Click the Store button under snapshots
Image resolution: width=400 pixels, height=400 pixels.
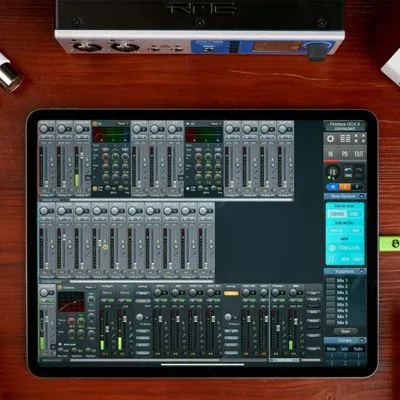[345, 331]
